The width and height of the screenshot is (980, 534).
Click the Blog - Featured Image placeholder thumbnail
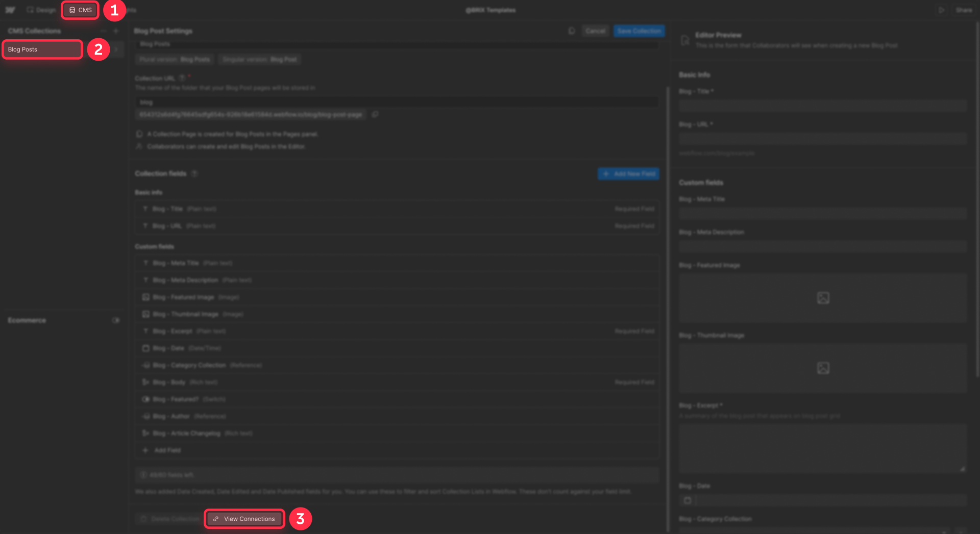tap(822, 298)
